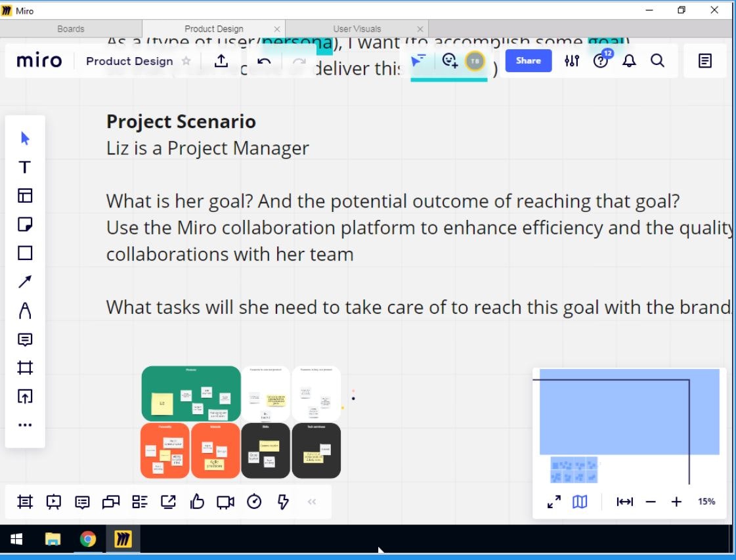The width and height of the screenshot is (736, 560).
Task: Open more tools ellipsis menu
Action: pyautogui.click(x=25, y=425)
